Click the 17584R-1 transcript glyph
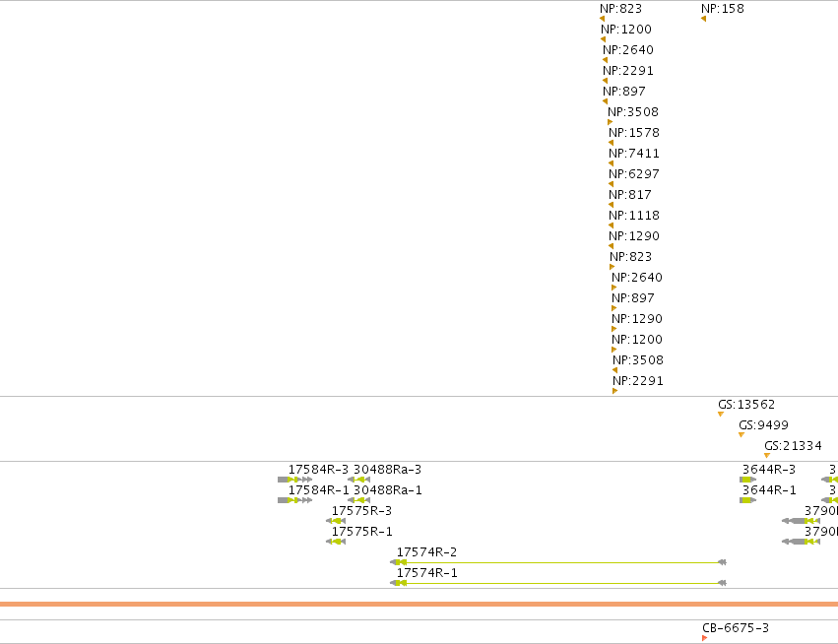The image size is (838, 644). [x=295, y=500]
